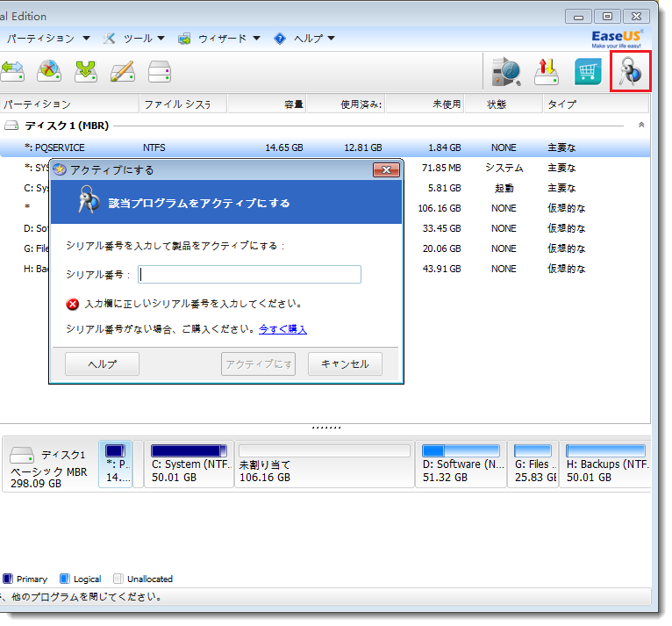The image size is (672, 626).
Task: Click the 今すぐ購入 link
Action: [282, 329]
